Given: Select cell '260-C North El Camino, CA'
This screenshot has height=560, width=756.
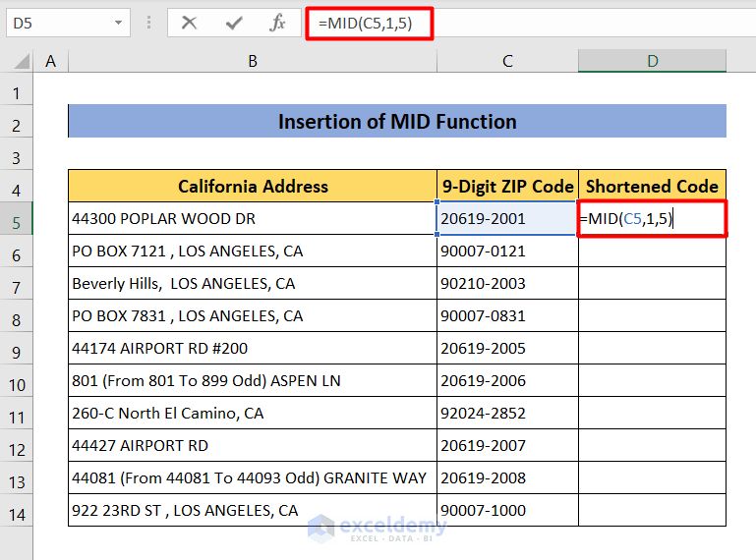Looking at the screenshot, I should click(253, 413).
